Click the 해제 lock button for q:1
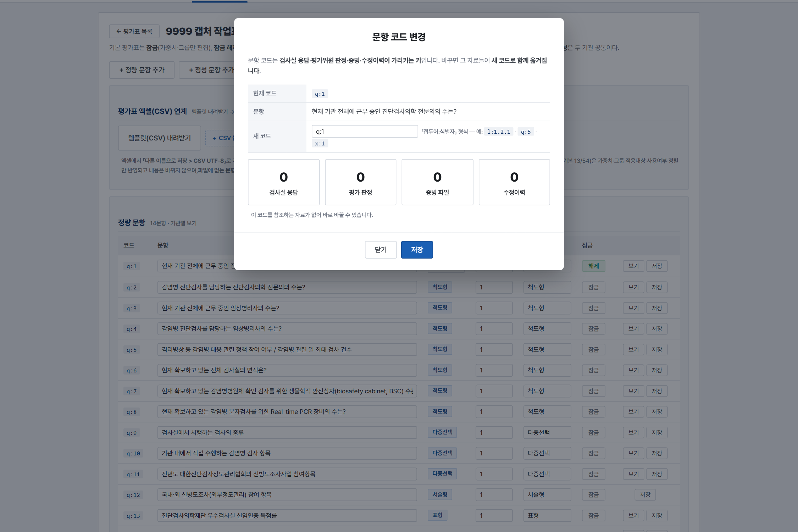798x532 pixels. tap(593, 266)
